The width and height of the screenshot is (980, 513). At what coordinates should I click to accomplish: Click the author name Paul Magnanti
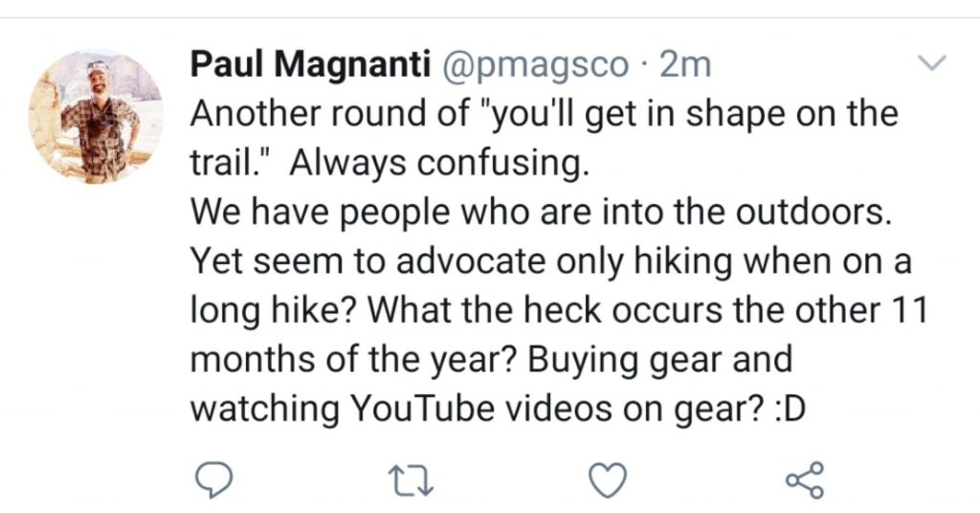click(x=308, y=64)
